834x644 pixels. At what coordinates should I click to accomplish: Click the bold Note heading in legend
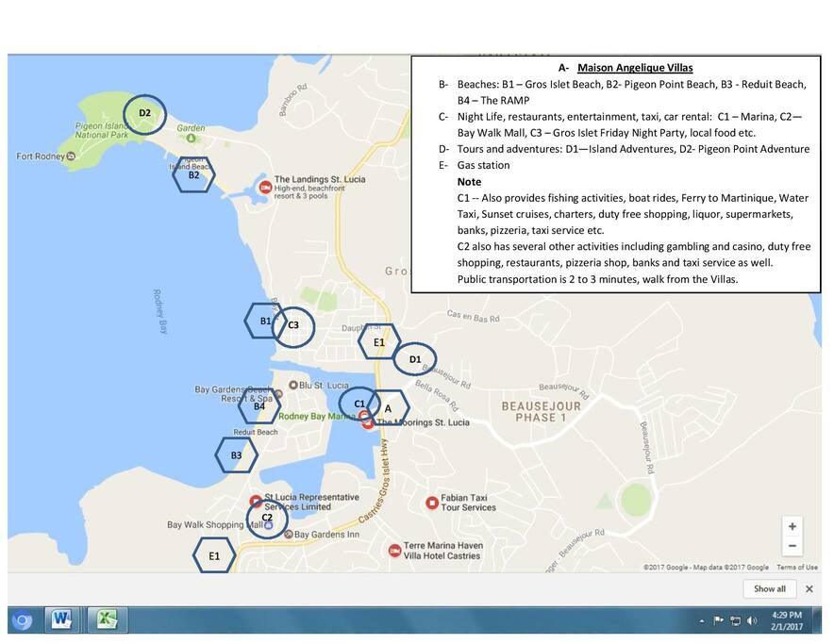[x=469, y=181]
